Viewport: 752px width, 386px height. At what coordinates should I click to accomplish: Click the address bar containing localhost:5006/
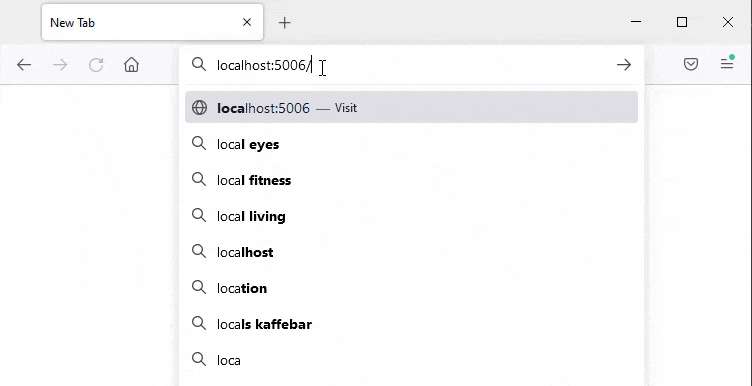coord(412,65)
